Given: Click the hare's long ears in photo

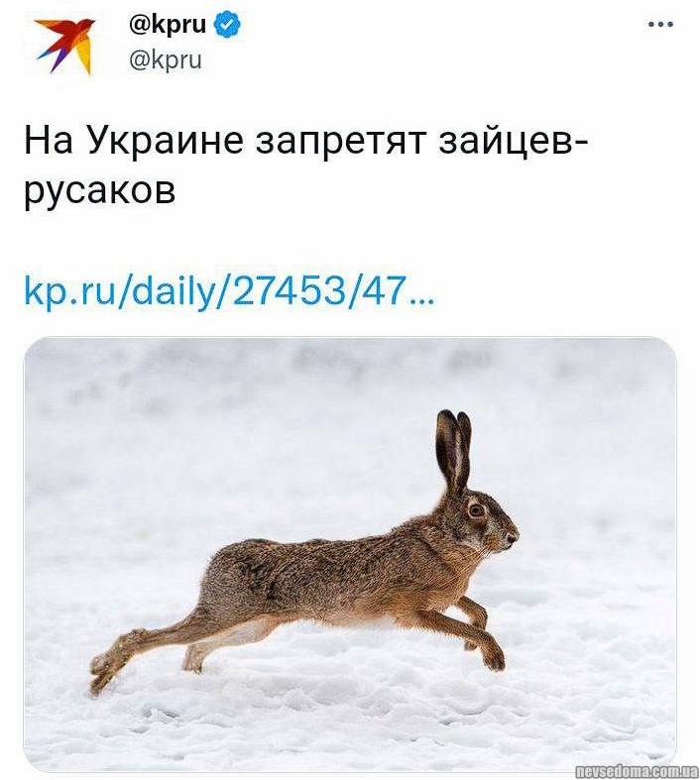Looking at the screenshot, I should (454, 450).
